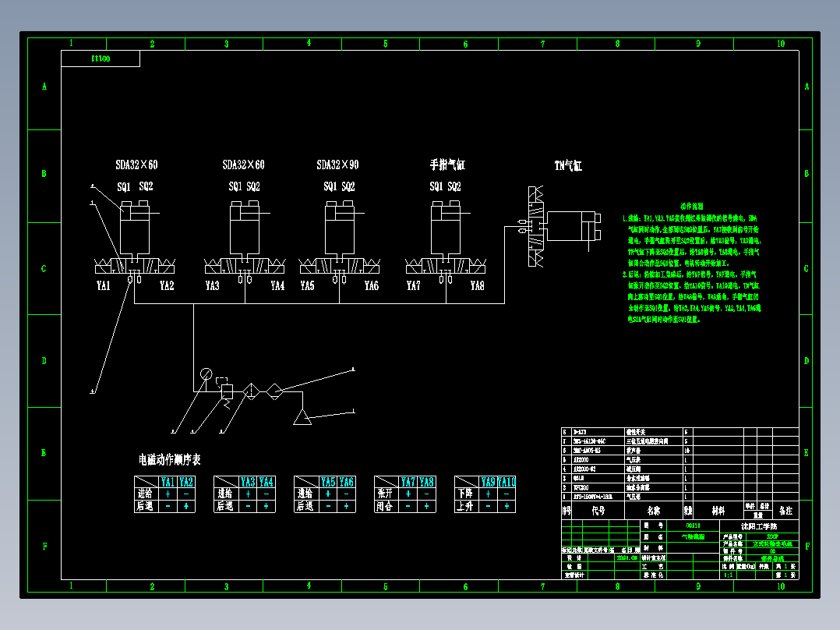Select the pressure gauge circle symbol
The width and height of the screenshot is (840, 630).
[x=206, y=373]
